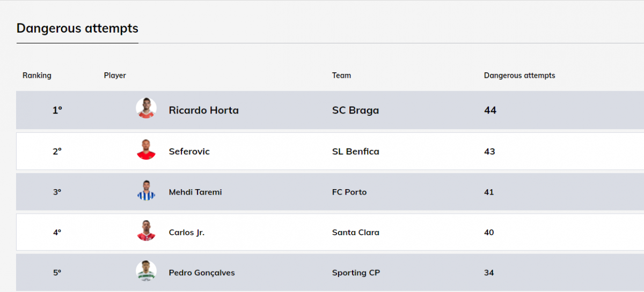Open Pedro Gonçalves player name link

tap(202, 273)
